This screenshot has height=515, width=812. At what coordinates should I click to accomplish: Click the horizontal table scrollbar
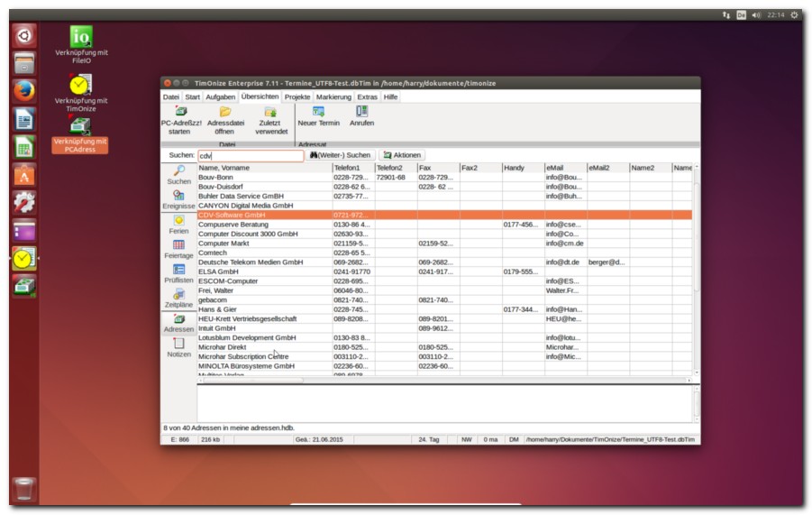444,381
